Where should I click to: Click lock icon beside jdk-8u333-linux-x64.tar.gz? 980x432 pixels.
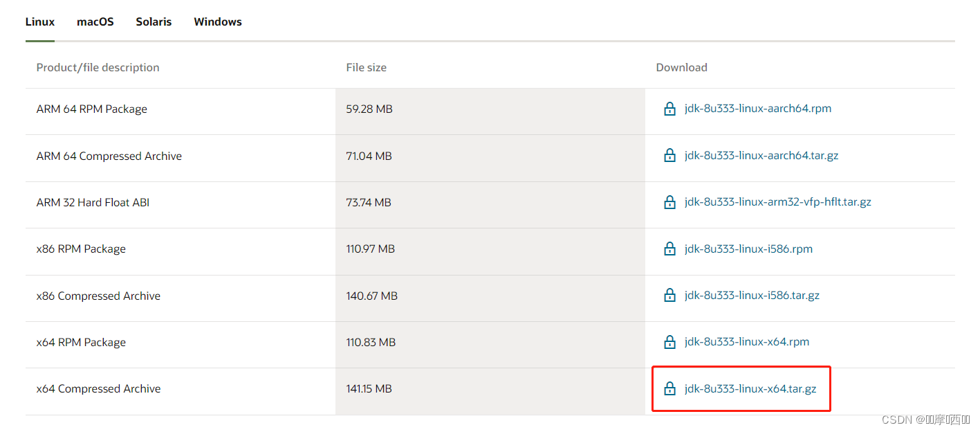[669, 389]
